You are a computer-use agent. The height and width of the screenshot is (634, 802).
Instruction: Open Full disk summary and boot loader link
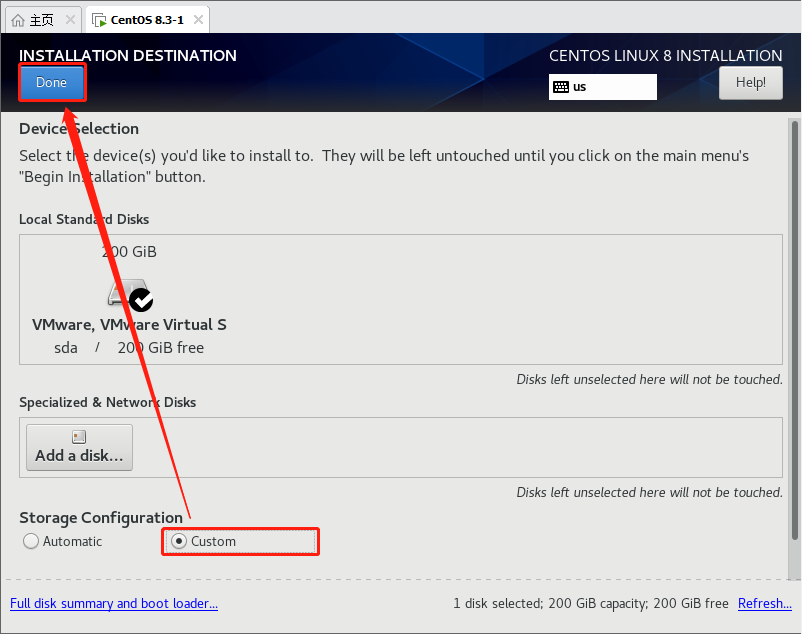114,603
